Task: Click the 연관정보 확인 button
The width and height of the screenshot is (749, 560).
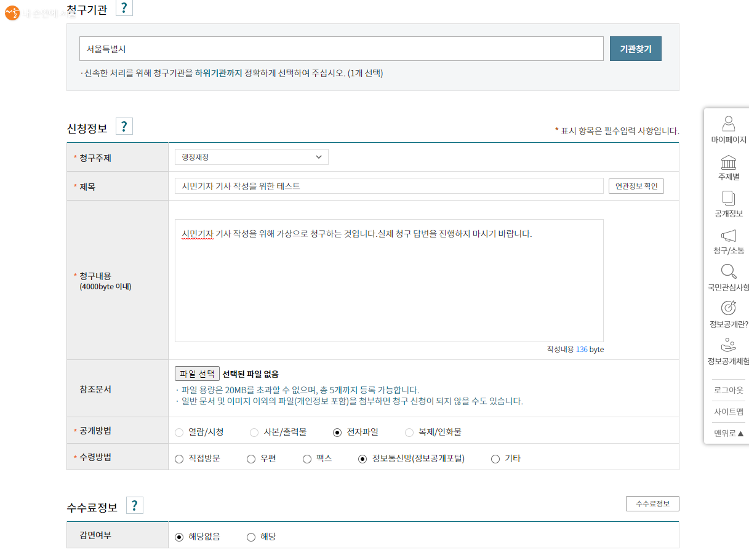Action: (636, 186)
